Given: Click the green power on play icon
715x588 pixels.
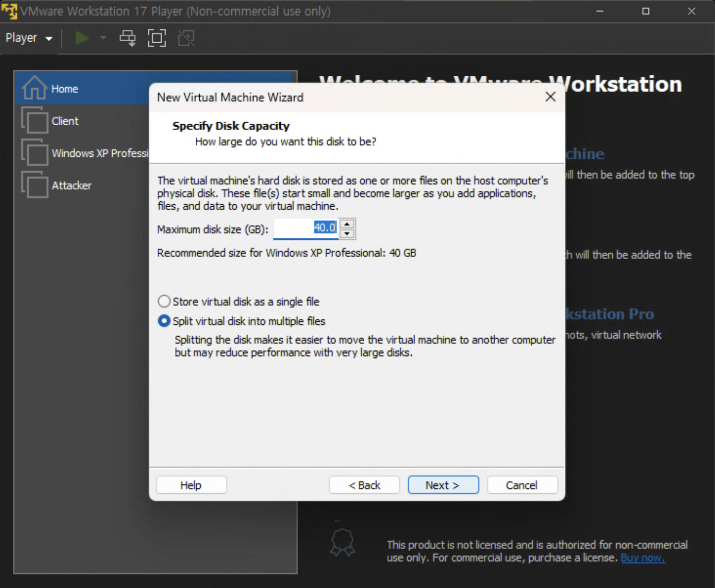Looking at the screenshot, I should [82, 38].
